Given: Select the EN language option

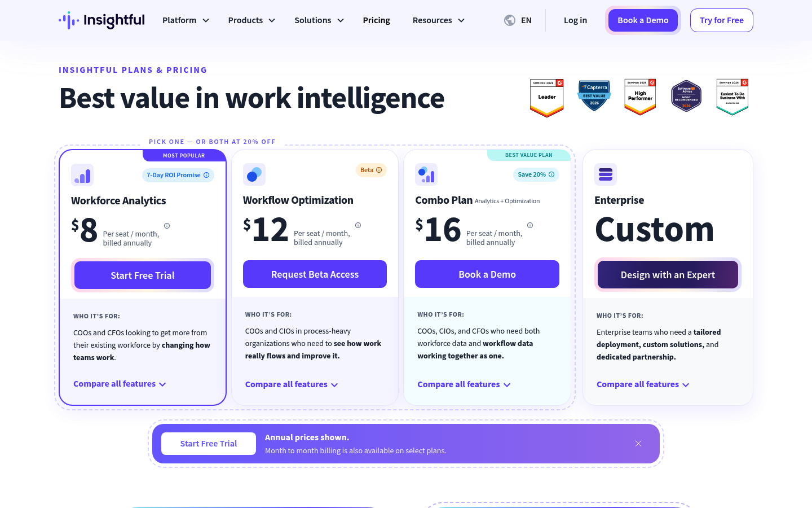Looking at the screenshot, I should pyautogui.click(x=526, y=20).
